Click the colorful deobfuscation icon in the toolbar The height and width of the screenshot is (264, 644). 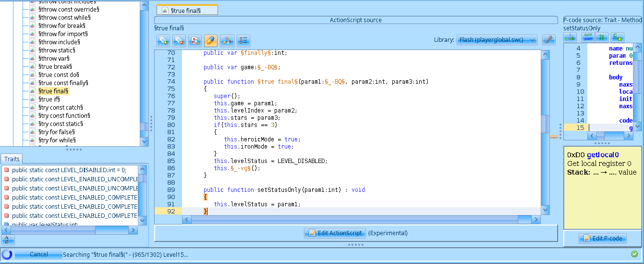(227, 40)
